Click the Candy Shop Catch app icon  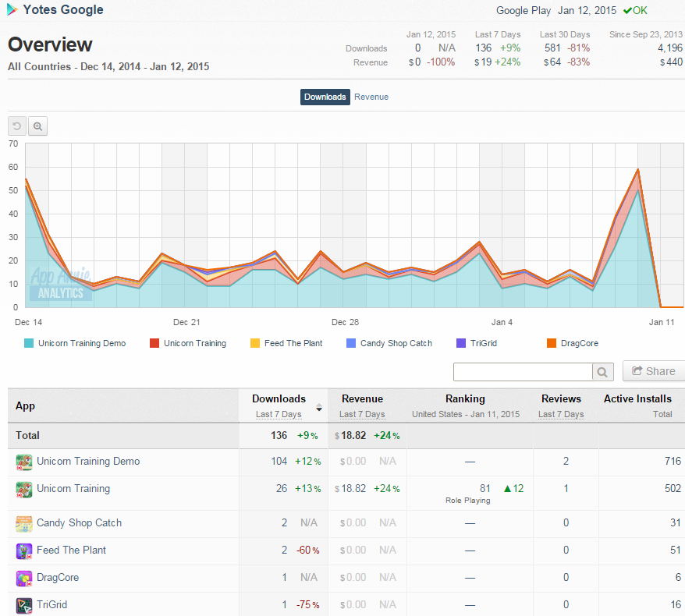(x=24, y=523)
